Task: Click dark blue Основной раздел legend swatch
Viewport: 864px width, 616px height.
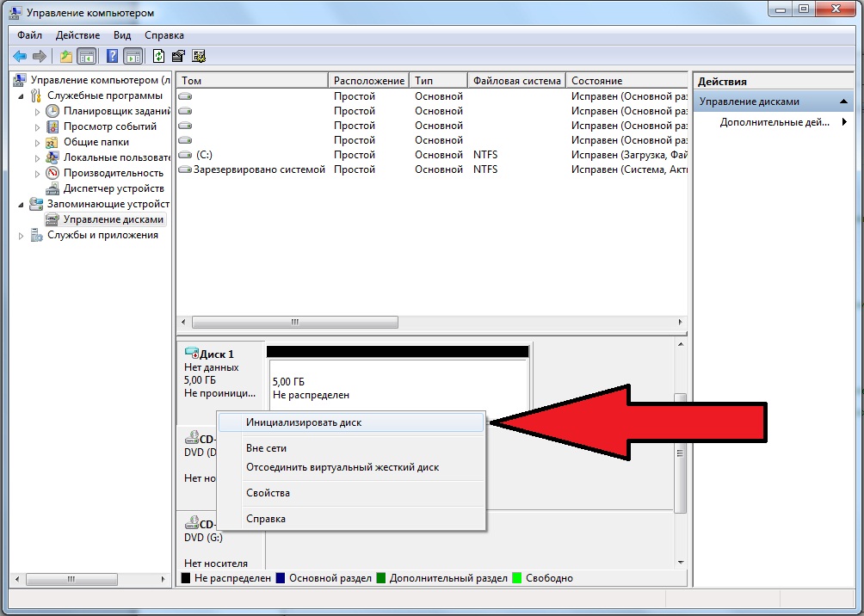Action: click(281, 578)
